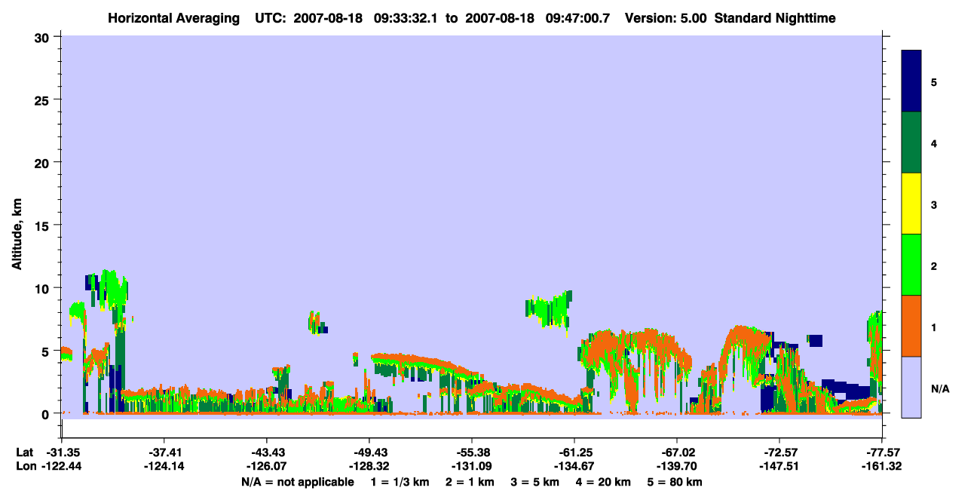Click the latitude value -31.35
980x503 pixels.
pos(62,452)
